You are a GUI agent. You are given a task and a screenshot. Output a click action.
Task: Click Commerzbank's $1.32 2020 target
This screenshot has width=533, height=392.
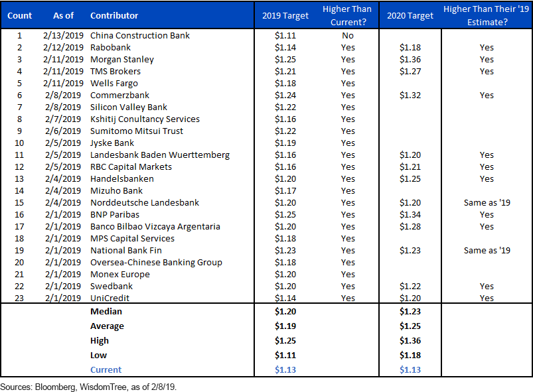410,95
